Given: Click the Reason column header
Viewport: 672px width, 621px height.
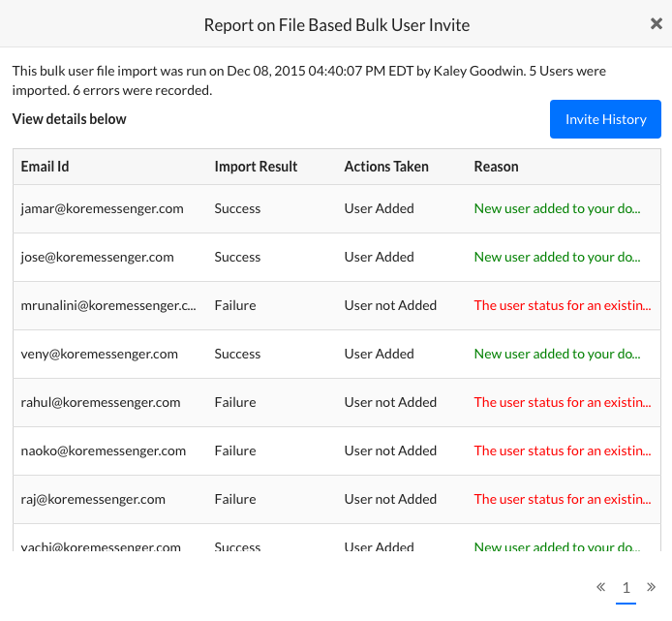Looking at the screenshot, I should pos(496,167).
